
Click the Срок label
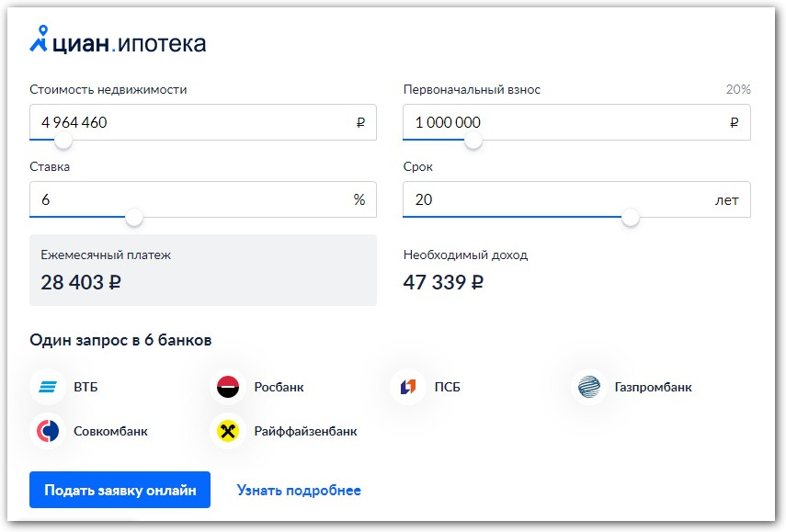pyautogui.click(x=417, y=167)
